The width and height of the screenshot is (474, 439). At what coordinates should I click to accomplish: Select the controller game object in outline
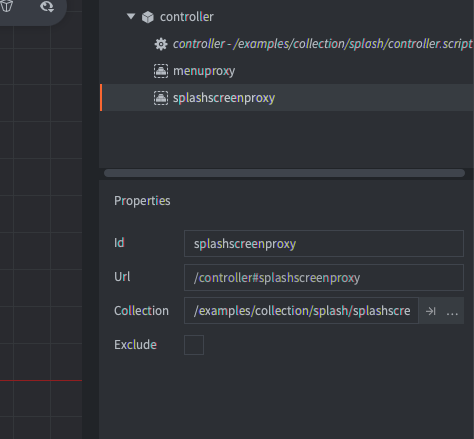coord(187,17)
